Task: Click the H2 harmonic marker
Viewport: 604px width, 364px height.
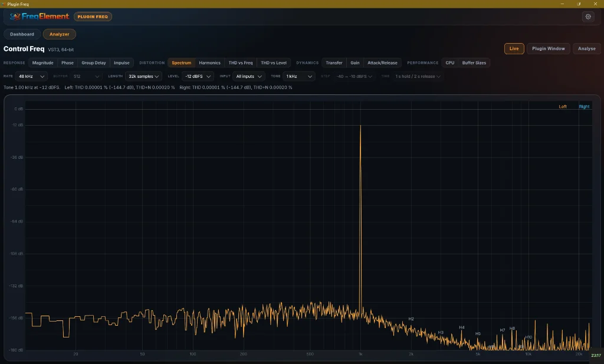Action: (x=411, y=319)
